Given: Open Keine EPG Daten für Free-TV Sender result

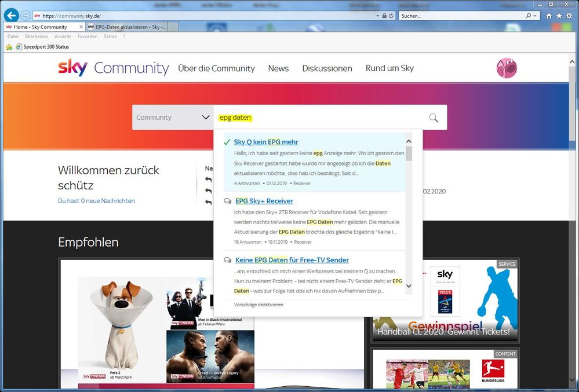Looking at the screenshot, I should click(x=292, y=260).
